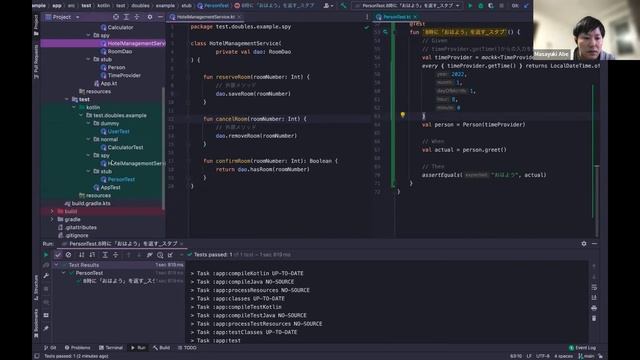Open the Git tool window tab
The image size is (640, 360).
pyautogui.click(x=50, y=348)
